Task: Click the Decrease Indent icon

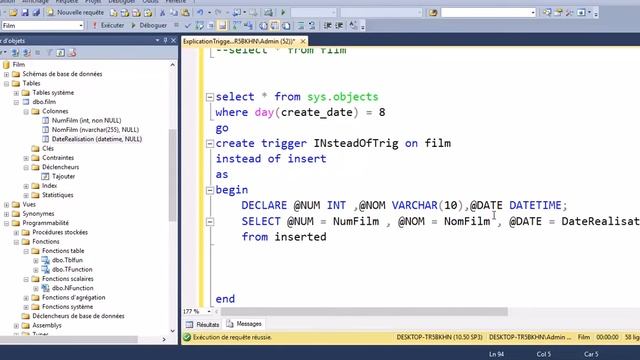Action: coord(327,26)
